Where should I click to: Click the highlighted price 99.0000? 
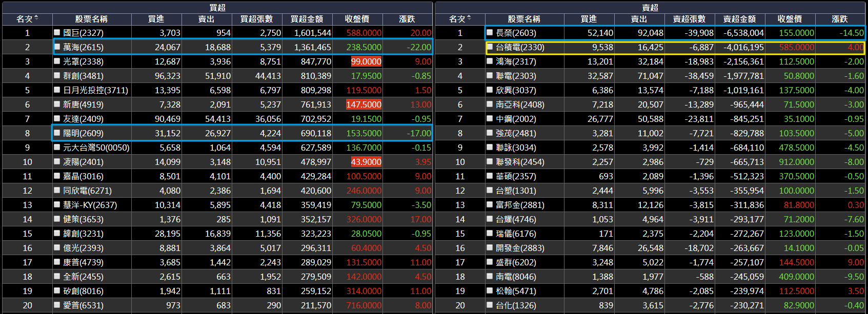click(366, 61)
